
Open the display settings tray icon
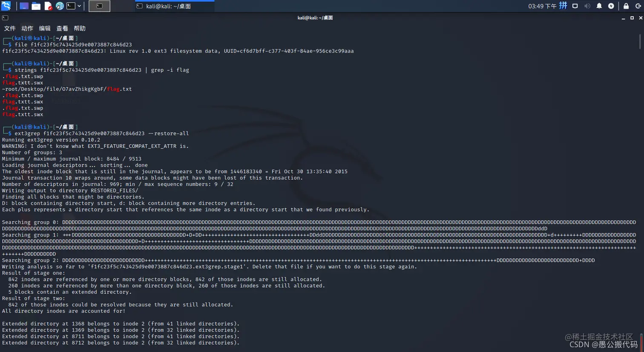575,6
